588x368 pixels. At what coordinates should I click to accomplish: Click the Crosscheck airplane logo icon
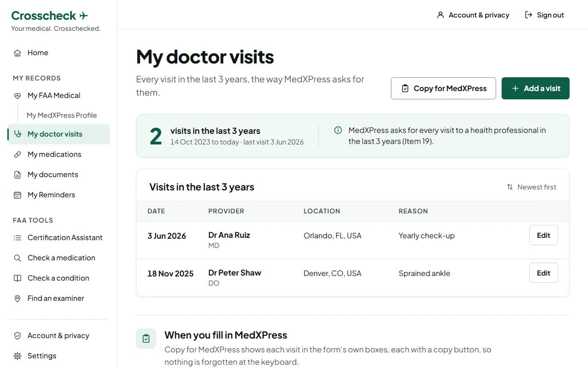(x=84, y=16)
